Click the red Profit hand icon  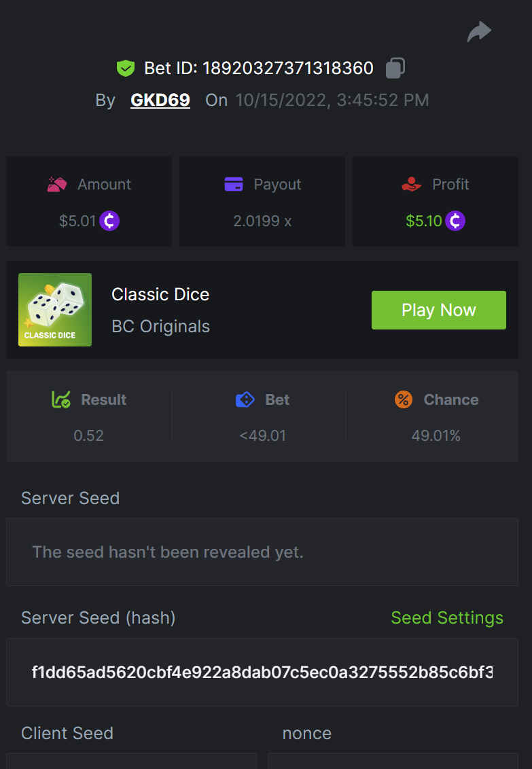(412, 184)
